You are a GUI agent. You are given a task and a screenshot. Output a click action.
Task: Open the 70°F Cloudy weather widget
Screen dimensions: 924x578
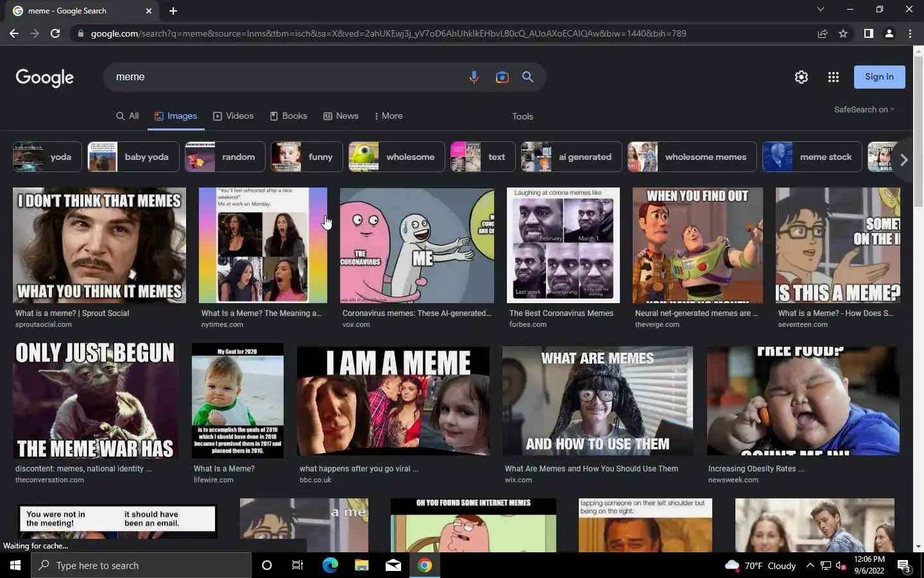[760, 566]
